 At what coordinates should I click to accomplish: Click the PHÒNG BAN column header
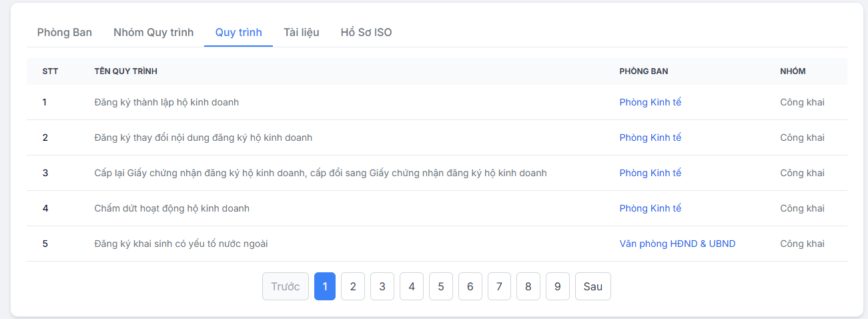pos(644,71)
